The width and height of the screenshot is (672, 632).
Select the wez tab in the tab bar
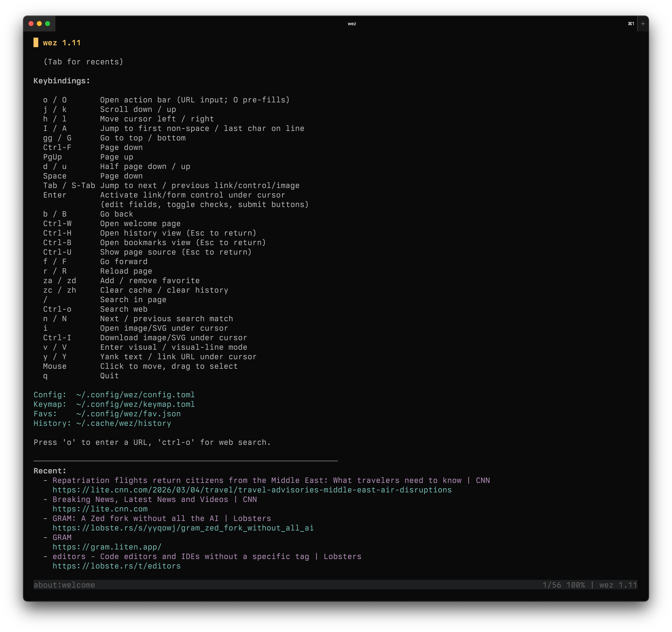pyautogui.click(x=353, y=24)
